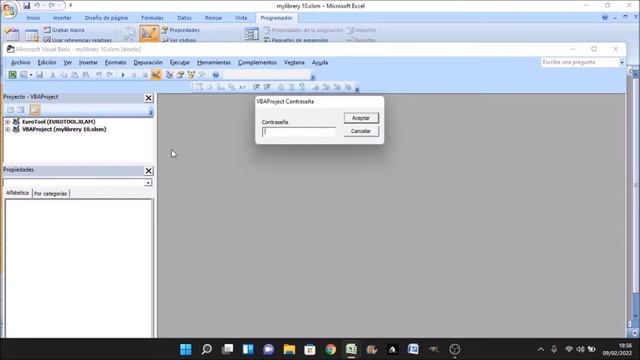Click the Escriba una pregunta box
The height and width of the screenshot is (360, 640).
coord(580,62)
